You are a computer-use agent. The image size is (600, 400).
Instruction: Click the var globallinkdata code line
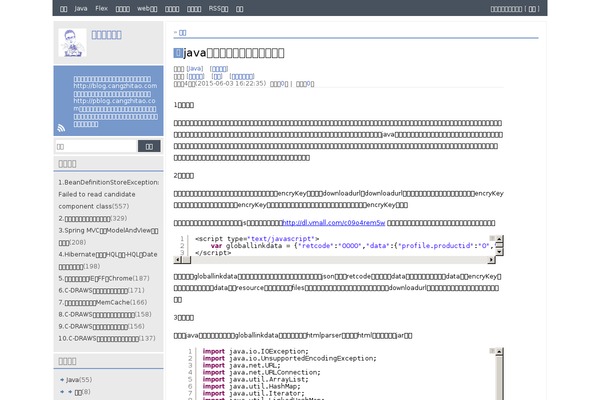(x=351, y=246)
